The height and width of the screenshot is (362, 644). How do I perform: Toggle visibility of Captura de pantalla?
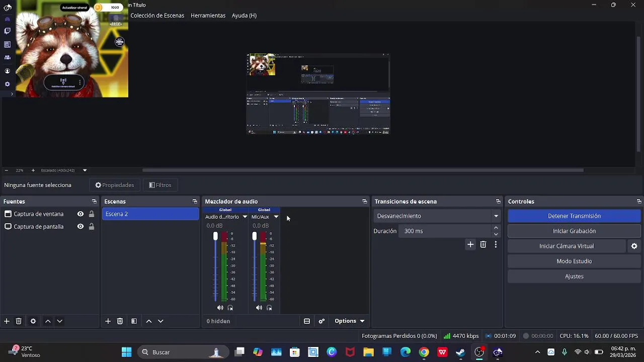coord(80,227)
